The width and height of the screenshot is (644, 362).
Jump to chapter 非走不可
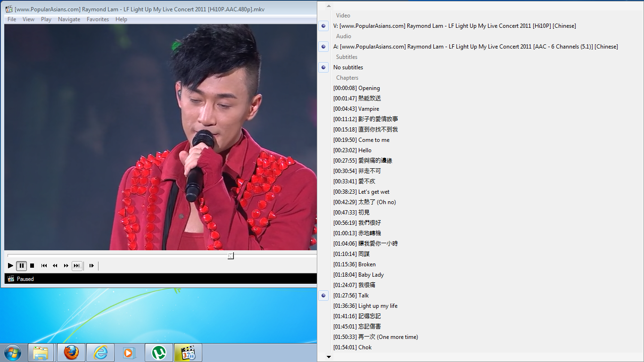(x=480, y=171)
